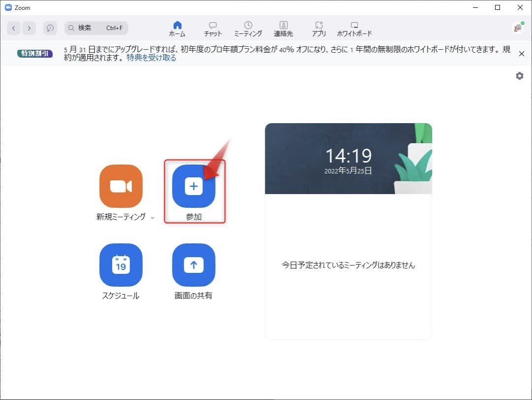The image size is (532, 400).
Task: Open the アプリ tab
Action: click(319, 29)
